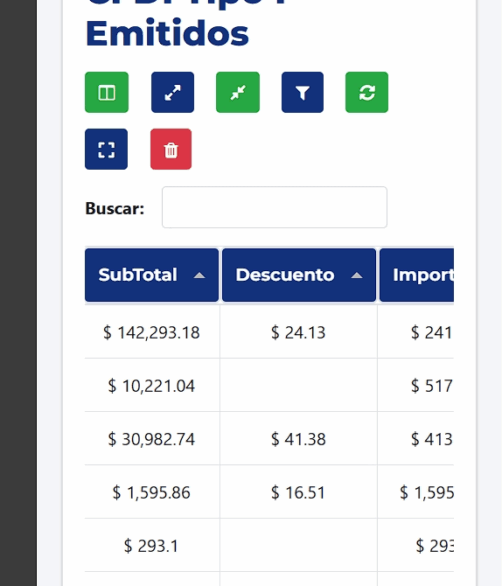
Task: Click inside the Buscar search field
Action: (274, 207)
